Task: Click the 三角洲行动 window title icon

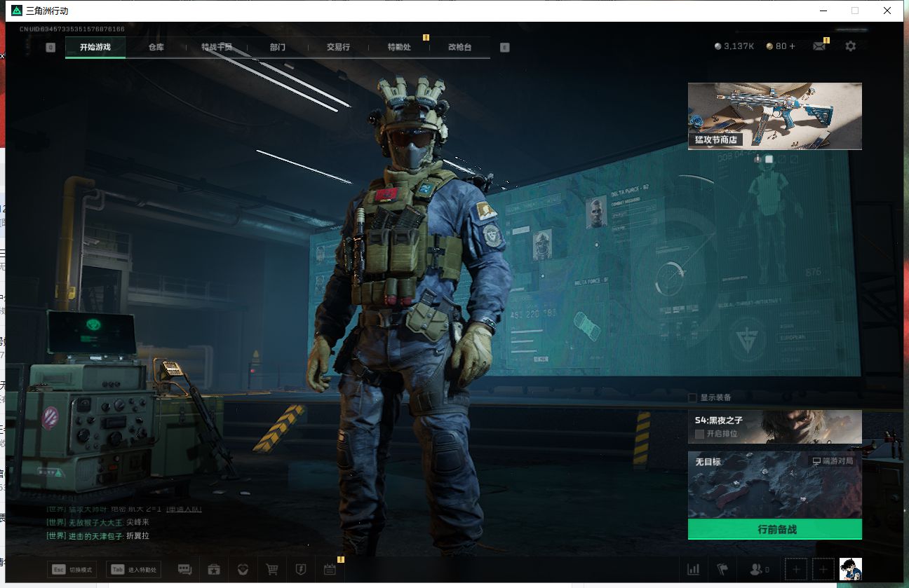Action: coord(17,11)
